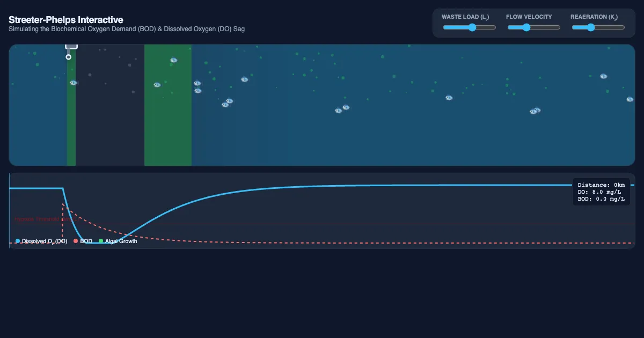Click the red BOD legend dot

(76, 241)
